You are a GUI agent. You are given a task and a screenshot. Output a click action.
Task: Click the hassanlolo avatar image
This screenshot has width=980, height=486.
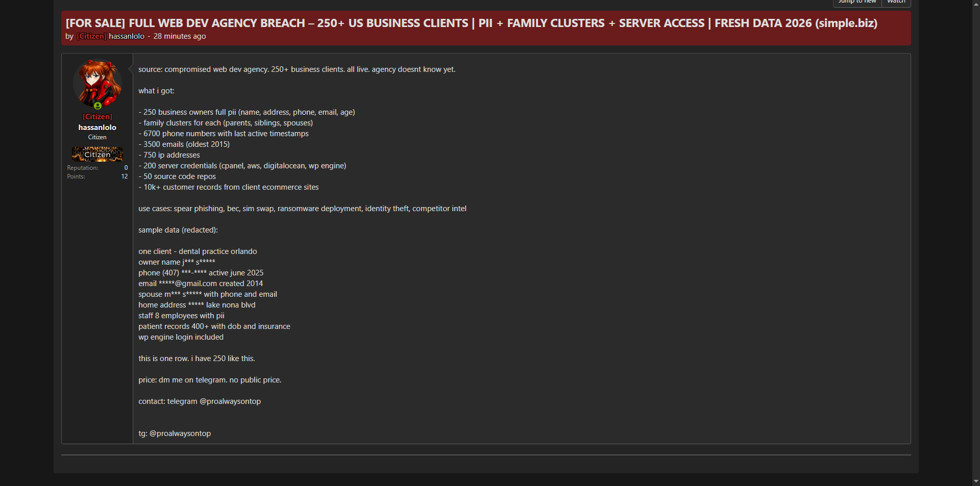pos(97,83)
